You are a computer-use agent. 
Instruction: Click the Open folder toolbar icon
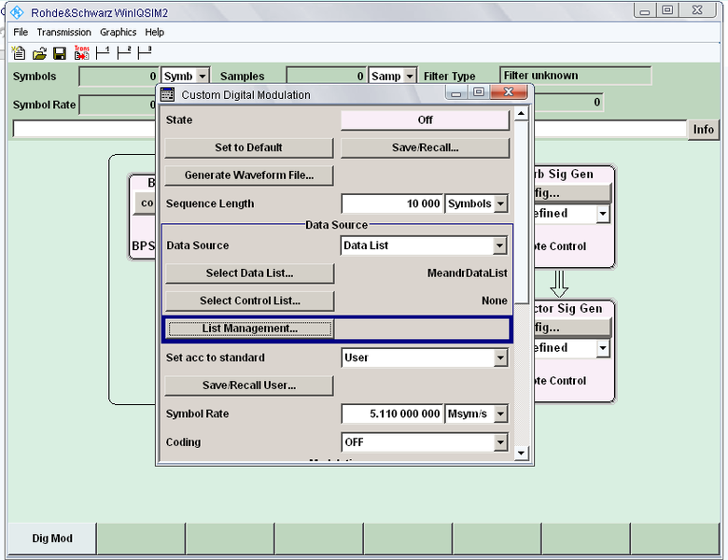point(39,53)
